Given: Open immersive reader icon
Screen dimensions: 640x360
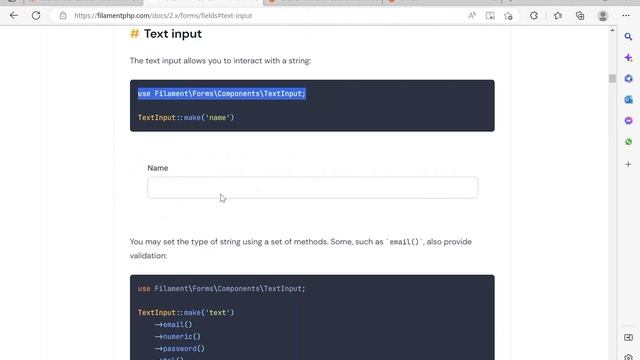Looking at the screenshot, I should (x=490, y=16).
